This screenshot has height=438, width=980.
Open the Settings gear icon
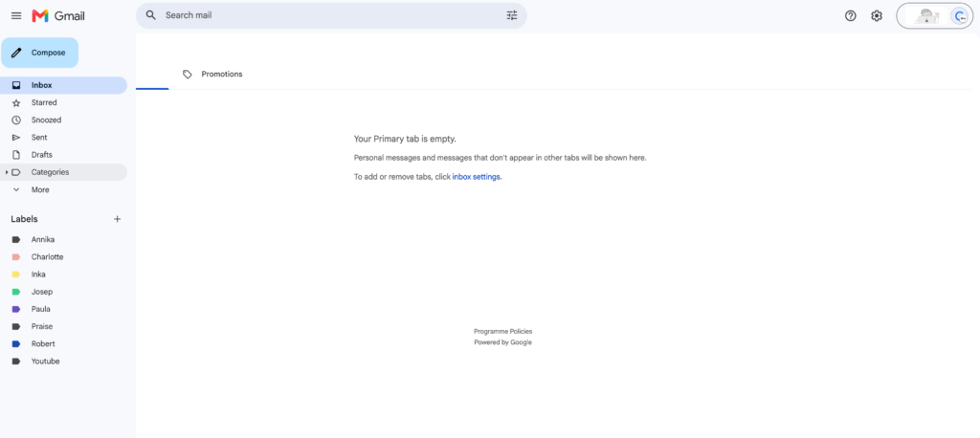click(877, 15)
